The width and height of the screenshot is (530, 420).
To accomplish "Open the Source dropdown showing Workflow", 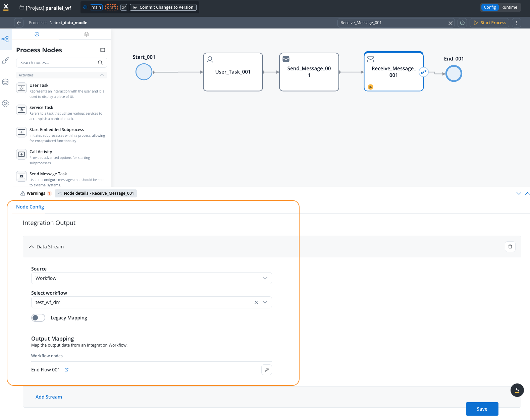I will (x=151, y=278).
